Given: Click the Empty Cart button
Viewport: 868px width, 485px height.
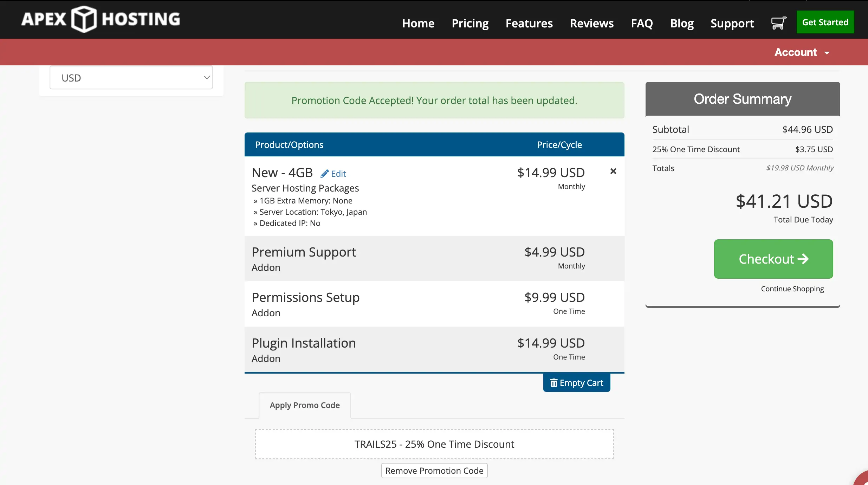Looking at the screenshot, I should point(577,383).
